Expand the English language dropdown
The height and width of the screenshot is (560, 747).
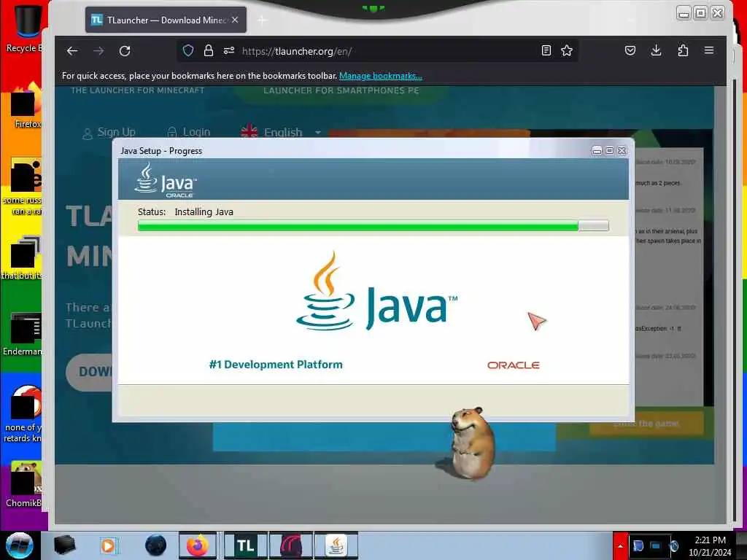coord(281,133)
